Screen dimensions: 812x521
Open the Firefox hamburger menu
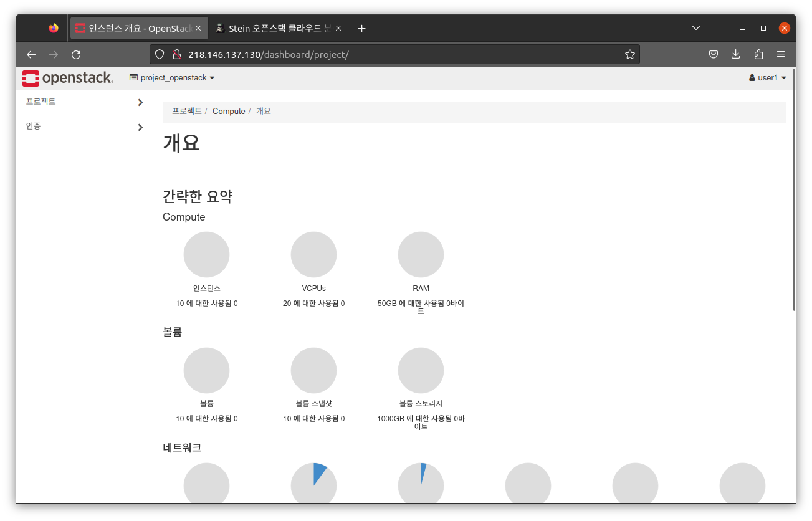(781, 55)
